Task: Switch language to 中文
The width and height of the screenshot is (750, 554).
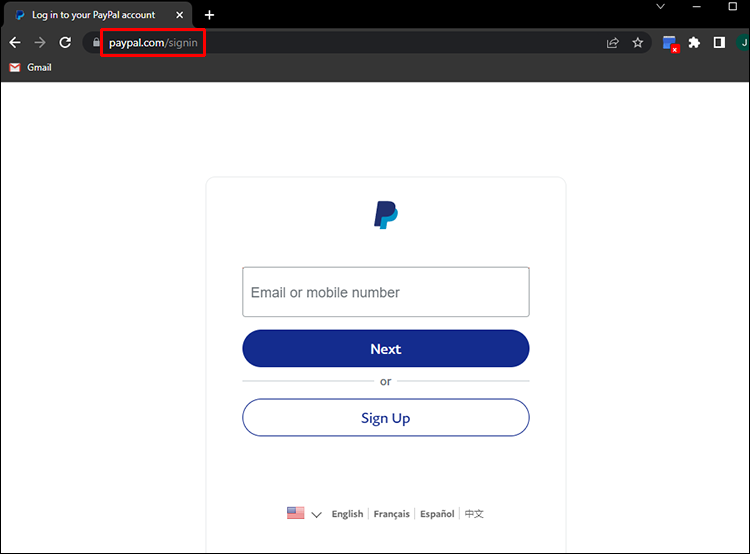Action: (x=474, y=514)
